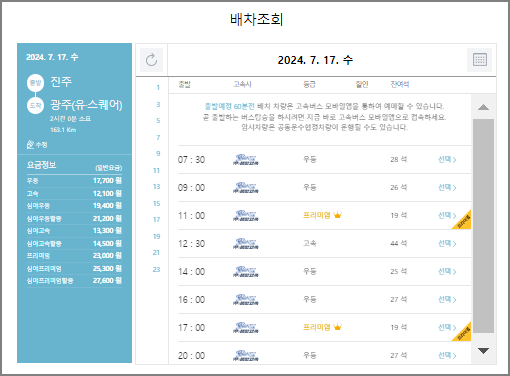The width and height of the screenshot is (510, 376).
Task: Select the 09:00 bus with 선택
Action: tap(447, 188)
